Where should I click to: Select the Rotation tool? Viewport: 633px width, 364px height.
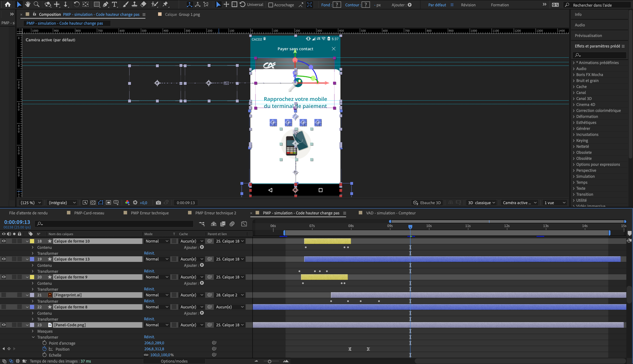(77, 4)
